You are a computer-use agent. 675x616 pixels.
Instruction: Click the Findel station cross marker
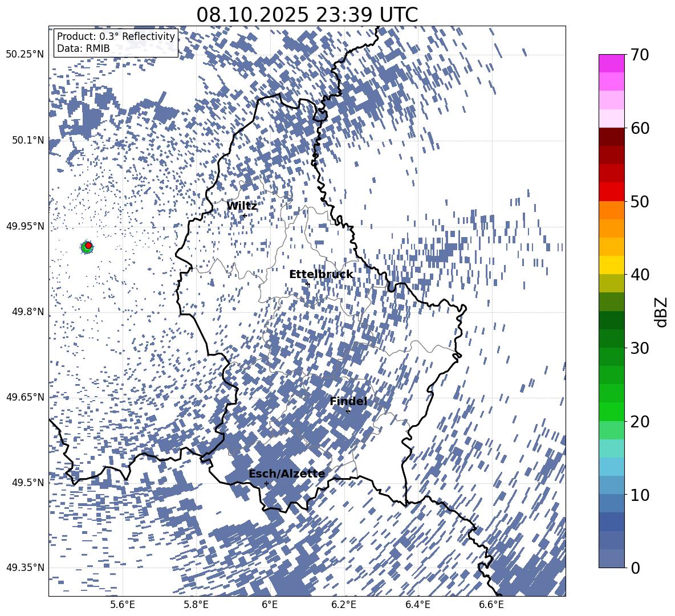348,411
